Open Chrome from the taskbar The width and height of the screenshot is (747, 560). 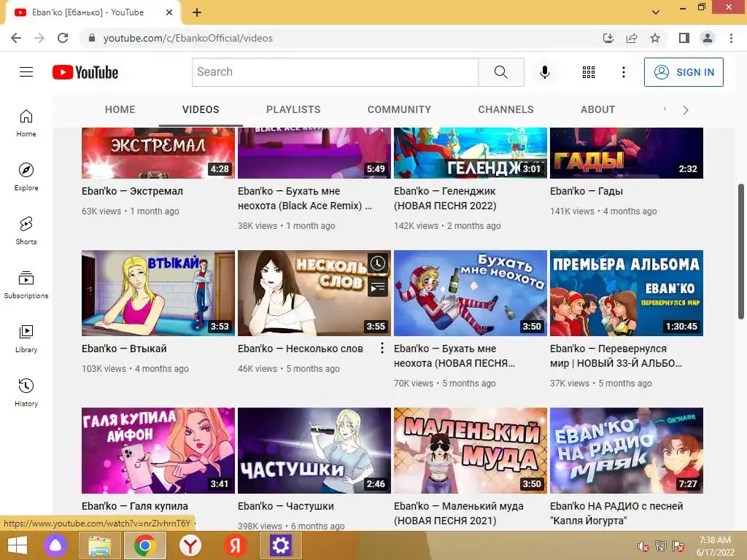[x=145, y=545]
